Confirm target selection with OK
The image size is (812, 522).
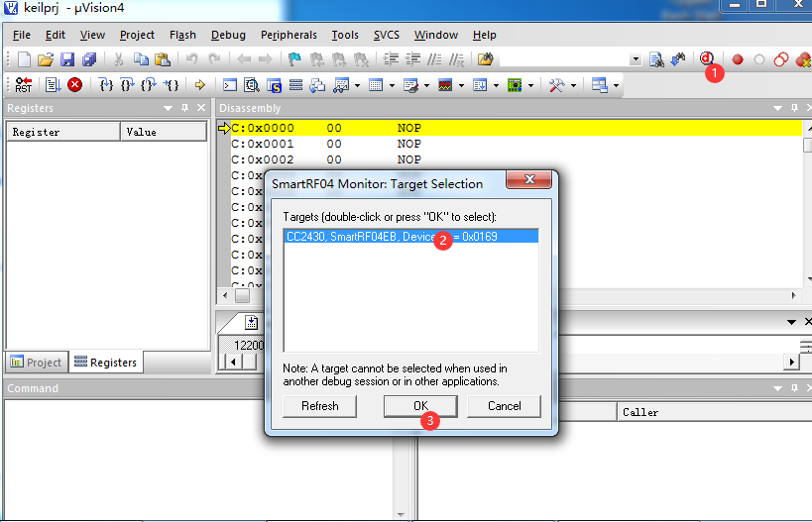click(420, 406)
